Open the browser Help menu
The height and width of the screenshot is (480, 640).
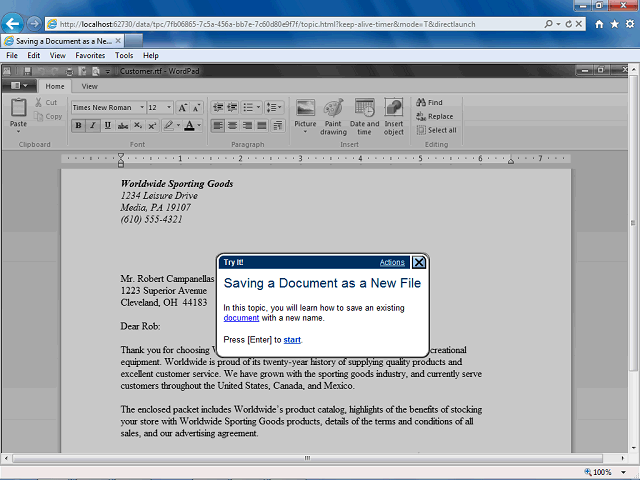coord(151,56)
